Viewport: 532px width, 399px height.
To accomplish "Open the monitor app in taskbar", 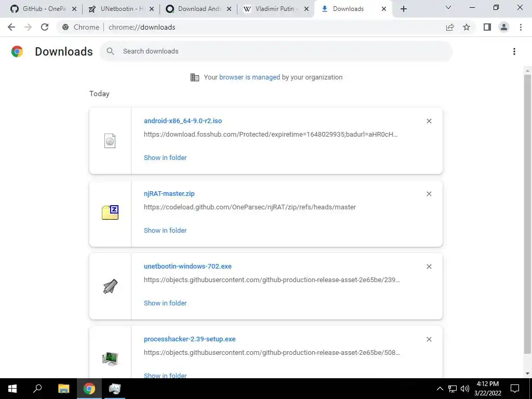I will click(115, 389).
